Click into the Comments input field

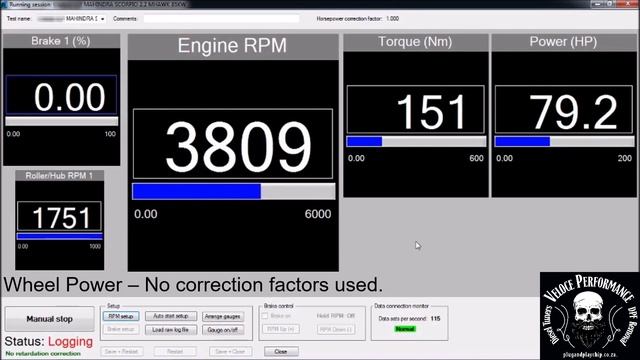click(221, 19)
